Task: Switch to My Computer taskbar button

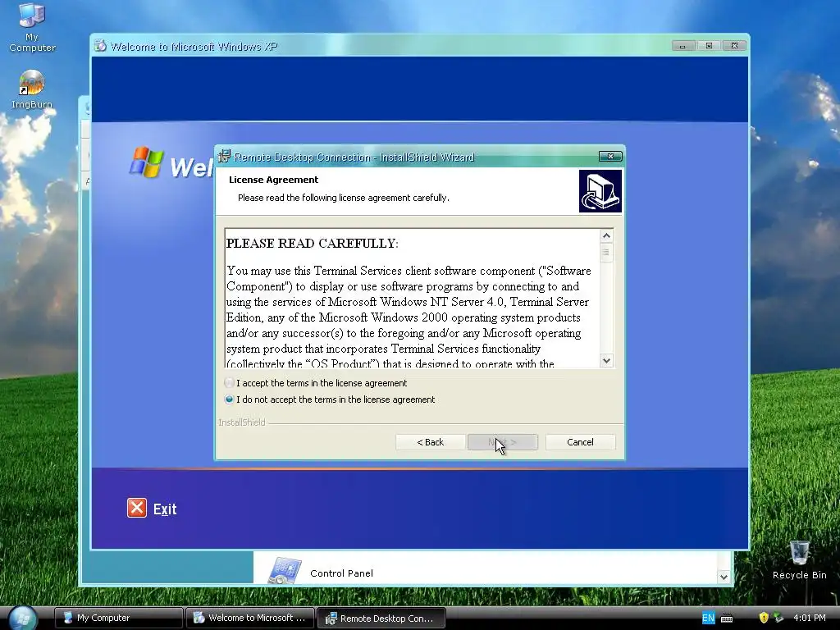Action: pos(119,618)
